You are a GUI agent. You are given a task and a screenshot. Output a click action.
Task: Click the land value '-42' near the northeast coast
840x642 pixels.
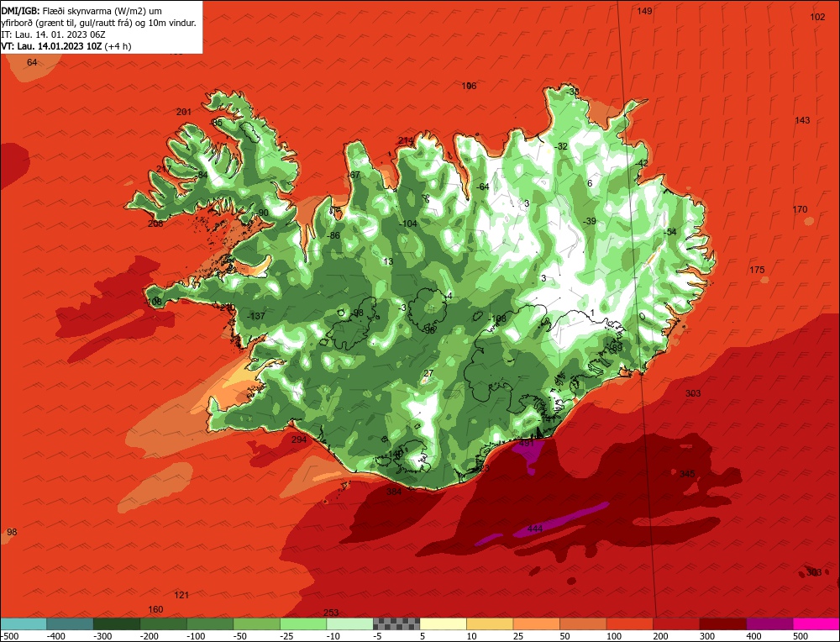point(642,163)
